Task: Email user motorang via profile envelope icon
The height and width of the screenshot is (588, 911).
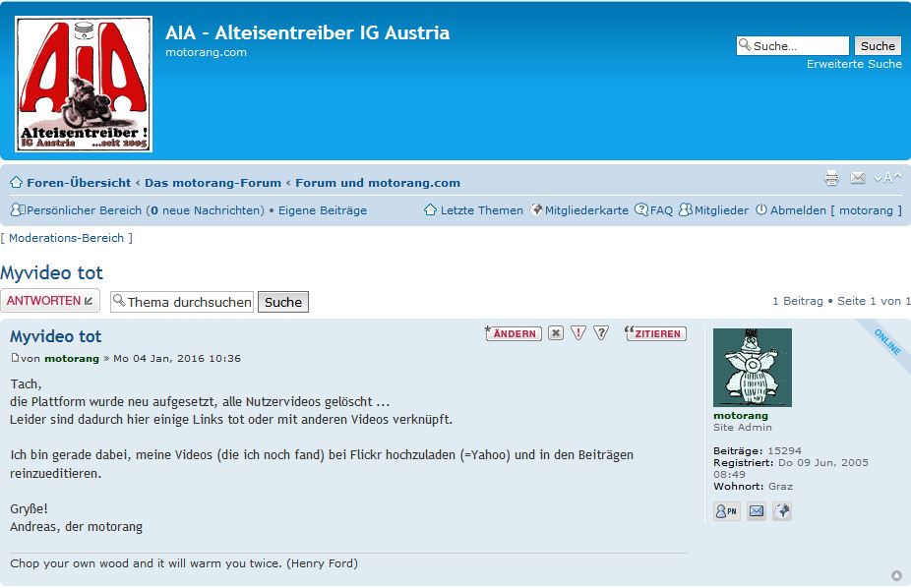Action: pyautogui.click(x=756, y=511)
